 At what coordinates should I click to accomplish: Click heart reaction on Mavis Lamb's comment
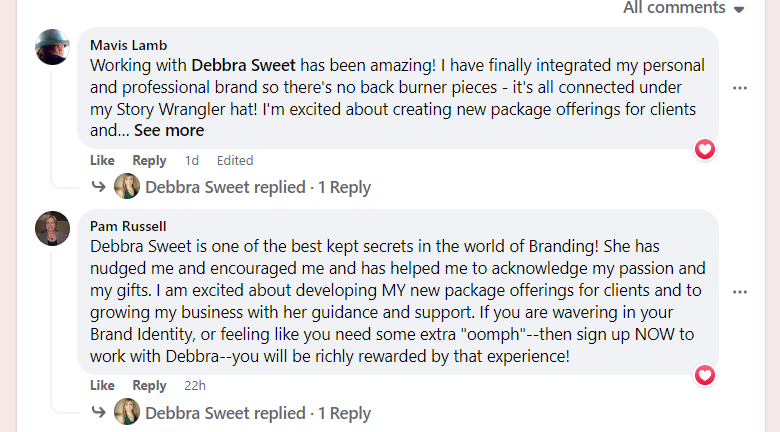click(705, 149)
